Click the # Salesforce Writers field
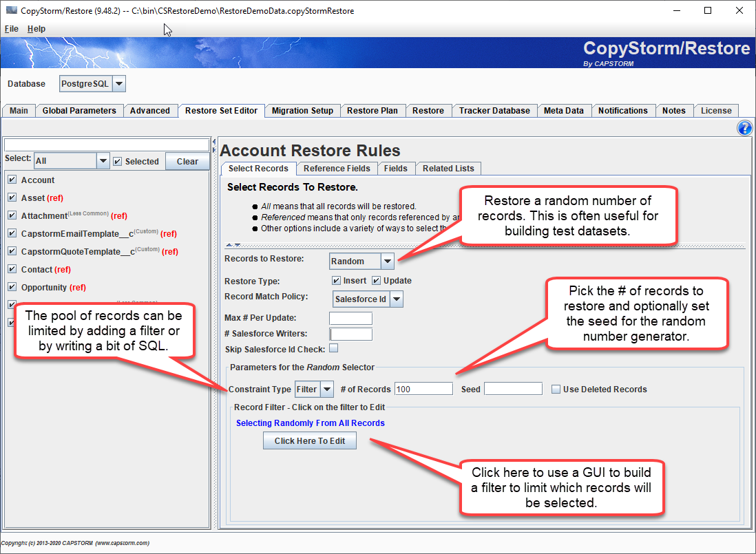The height and width of the screenshot is (554, 756). point(350,334)
